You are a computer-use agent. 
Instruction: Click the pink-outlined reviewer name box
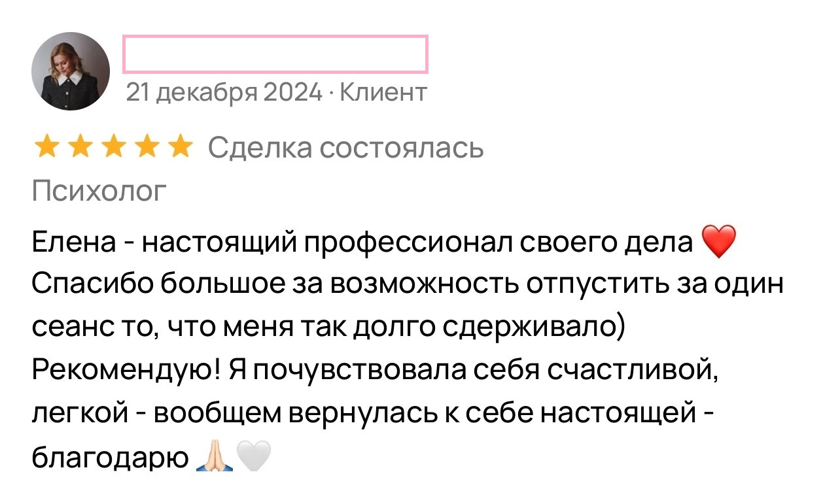[275, 54]
